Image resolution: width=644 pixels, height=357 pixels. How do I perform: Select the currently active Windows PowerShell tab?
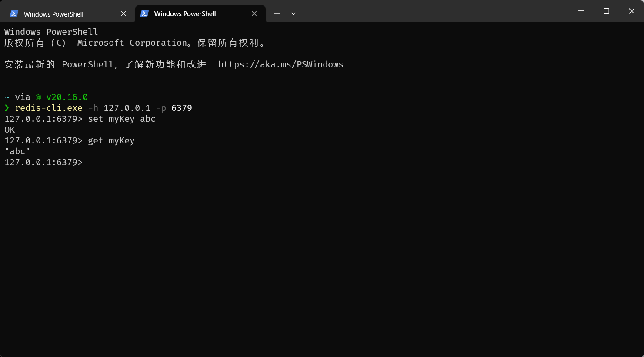point(185,13)
